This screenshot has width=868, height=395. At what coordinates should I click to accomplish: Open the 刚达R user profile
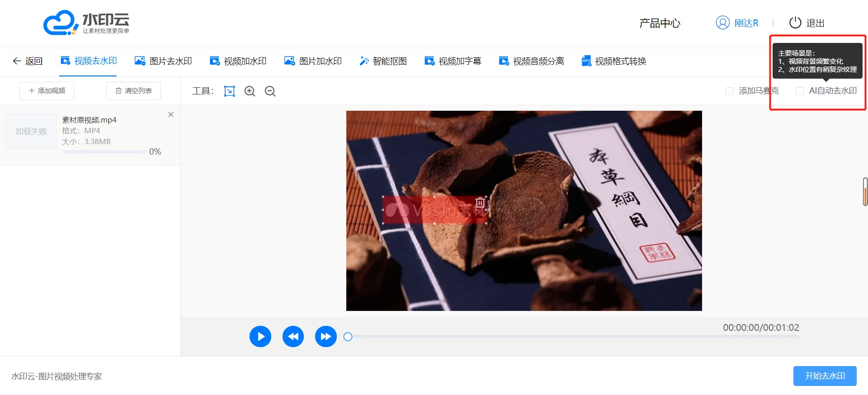click(x=746, y=23)
